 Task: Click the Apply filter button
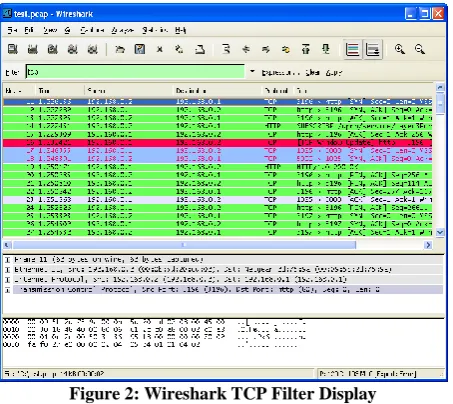point(334,72)
